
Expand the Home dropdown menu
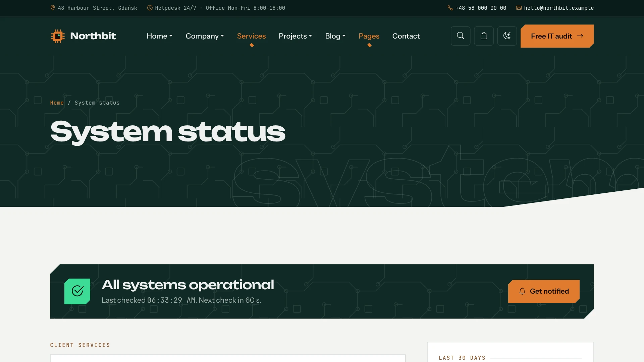point(160,36)
